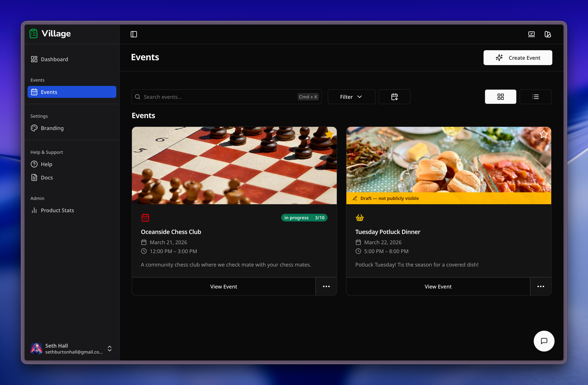Click the monitor check icon in header
The width and height of the screenshot is (588, 385).
click(x=531, y=34)
